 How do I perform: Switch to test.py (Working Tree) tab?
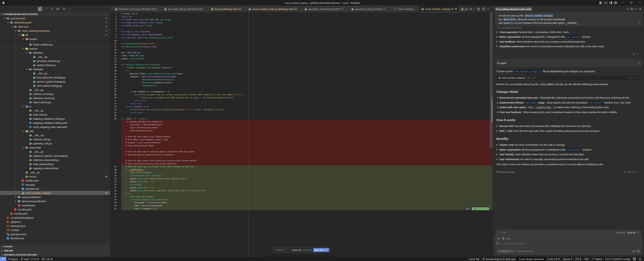226,9
